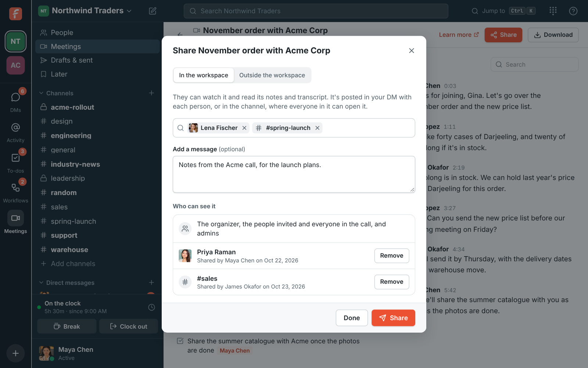Click the Download button

pos(553,35)
